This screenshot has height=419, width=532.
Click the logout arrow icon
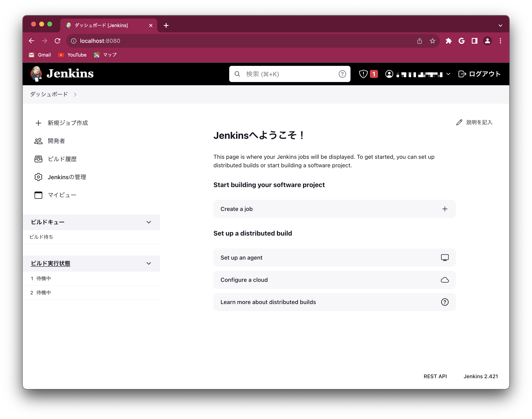click(x=462, y=74)
